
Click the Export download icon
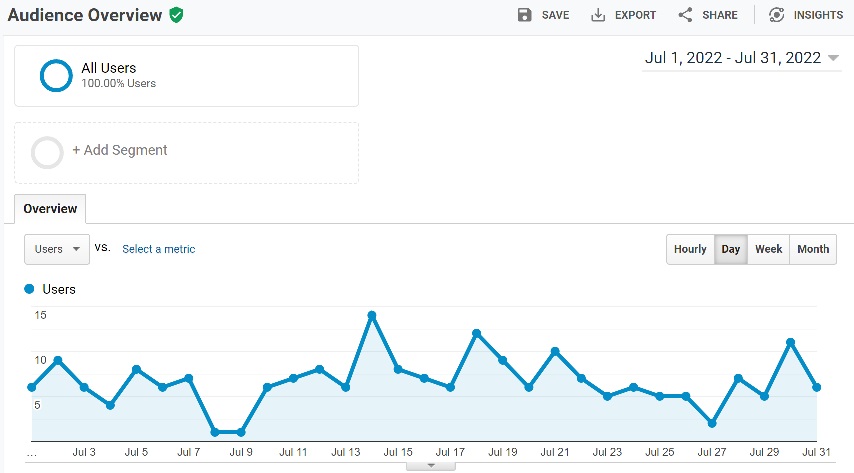pyautogui.click(x=599, y=15)
